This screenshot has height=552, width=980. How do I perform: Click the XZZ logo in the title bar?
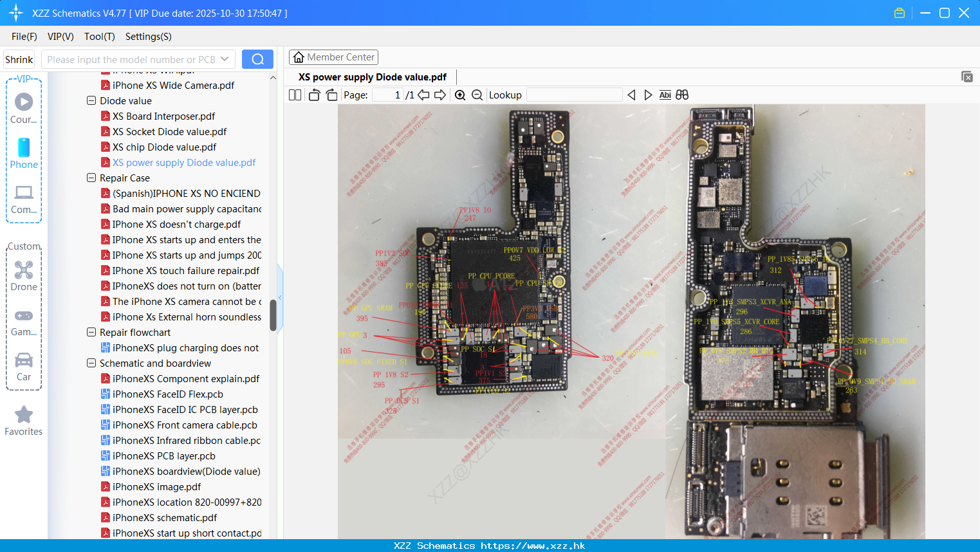(16, 13)
